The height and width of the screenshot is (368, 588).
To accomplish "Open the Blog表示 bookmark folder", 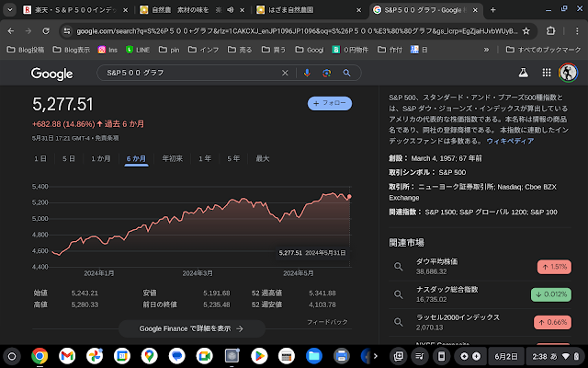I will (72, 50).
